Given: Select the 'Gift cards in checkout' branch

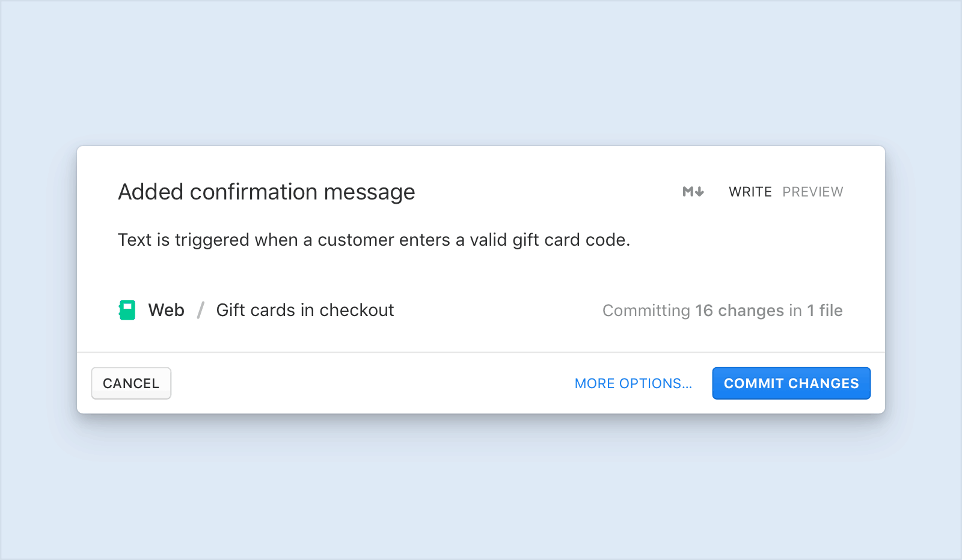Looking at the screenshot, I should 305,310.
